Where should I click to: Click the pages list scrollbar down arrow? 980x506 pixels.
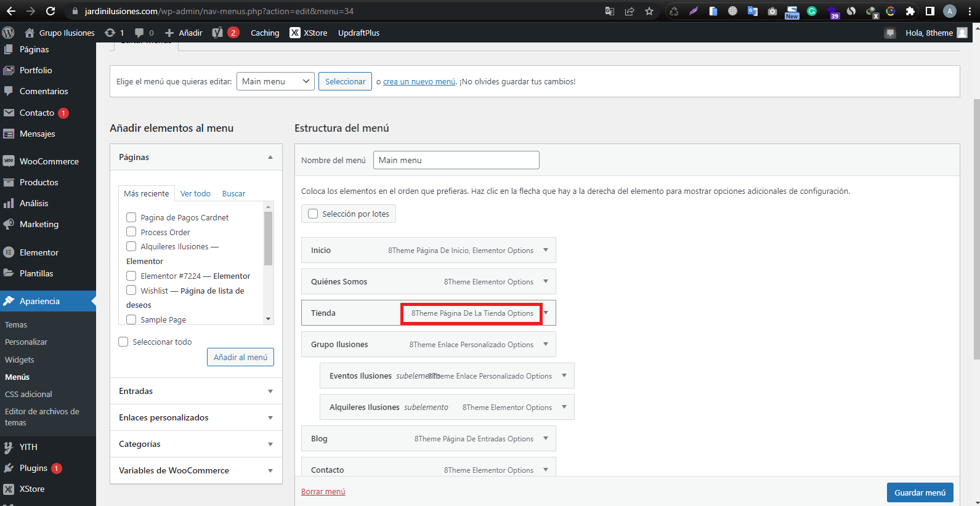[x=268, y=319]
